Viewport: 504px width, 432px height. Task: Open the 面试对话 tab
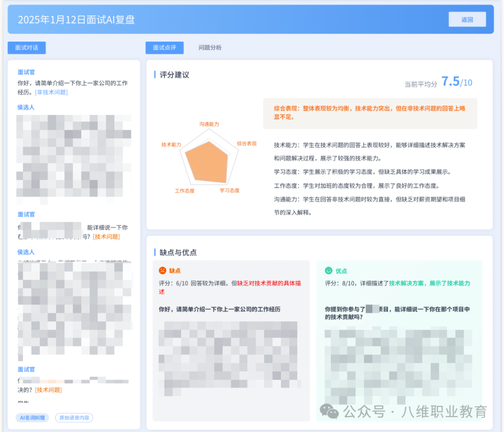[x=27, y=48]
